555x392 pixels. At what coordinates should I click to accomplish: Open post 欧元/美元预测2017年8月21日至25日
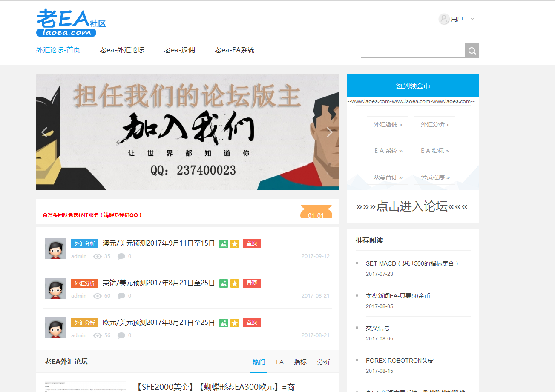pyautogui.click(x=159, y=323)
